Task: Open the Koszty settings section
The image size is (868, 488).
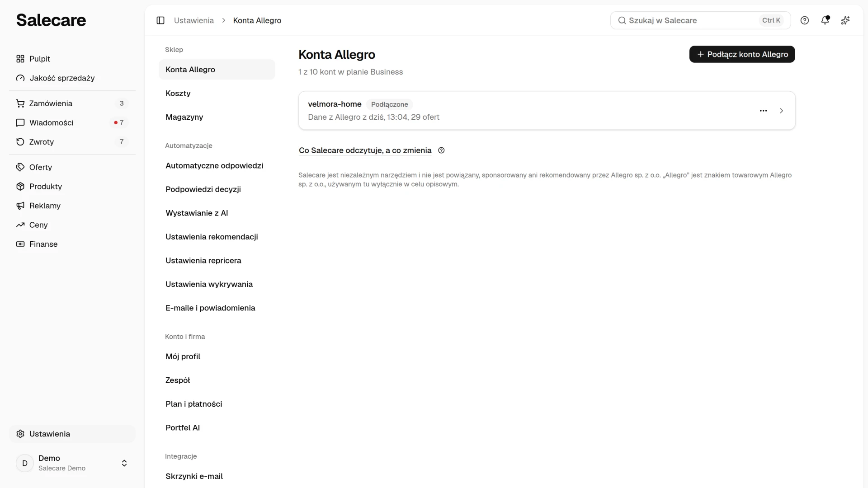Action: point(217,93)
